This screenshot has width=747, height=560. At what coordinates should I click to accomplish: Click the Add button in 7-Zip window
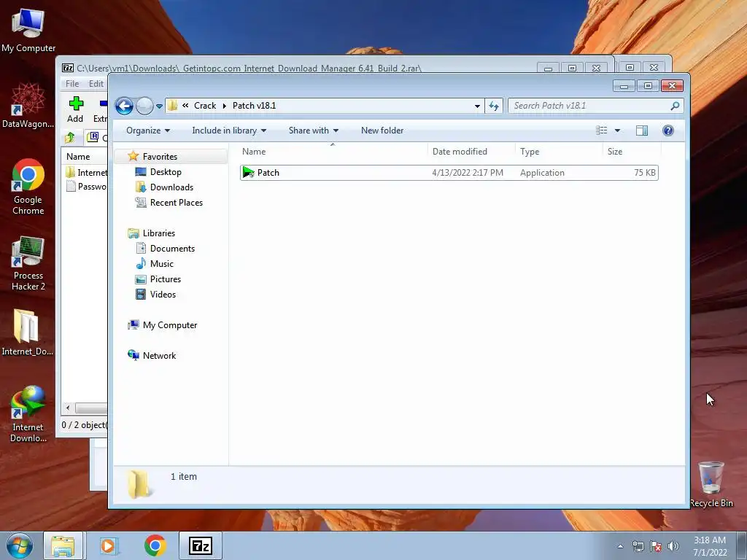75,109
